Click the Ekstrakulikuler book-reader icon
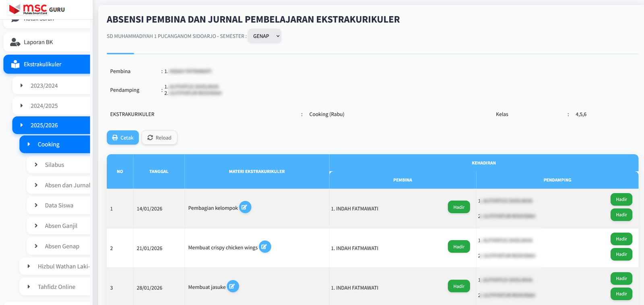 pyautogui.click(x=15, y=64)
